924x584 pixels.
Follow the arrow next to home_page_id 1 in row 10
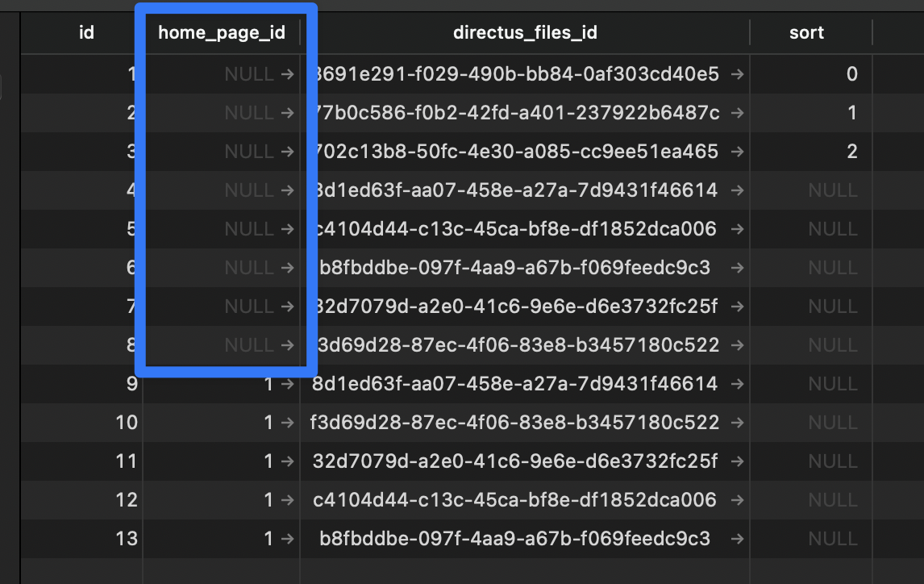(x=289, y=422)
